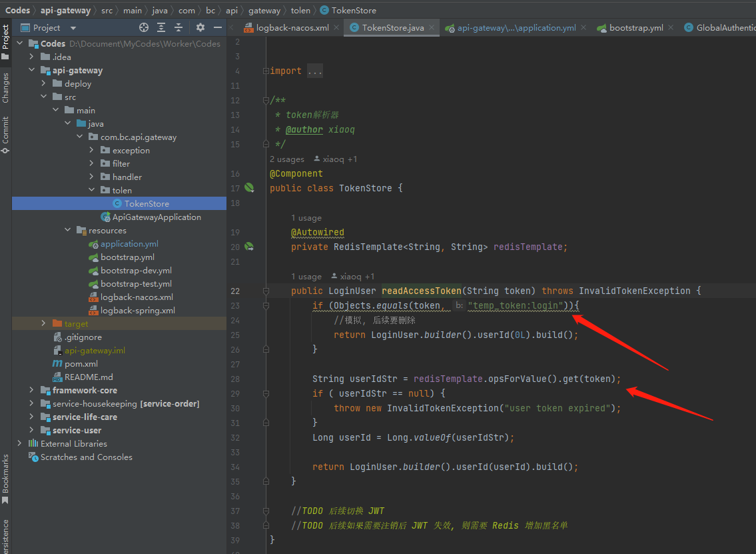Viewport: 756px width, 554px height.
Task: Click the folded '...' after import
Action: [x=315, y=71]
